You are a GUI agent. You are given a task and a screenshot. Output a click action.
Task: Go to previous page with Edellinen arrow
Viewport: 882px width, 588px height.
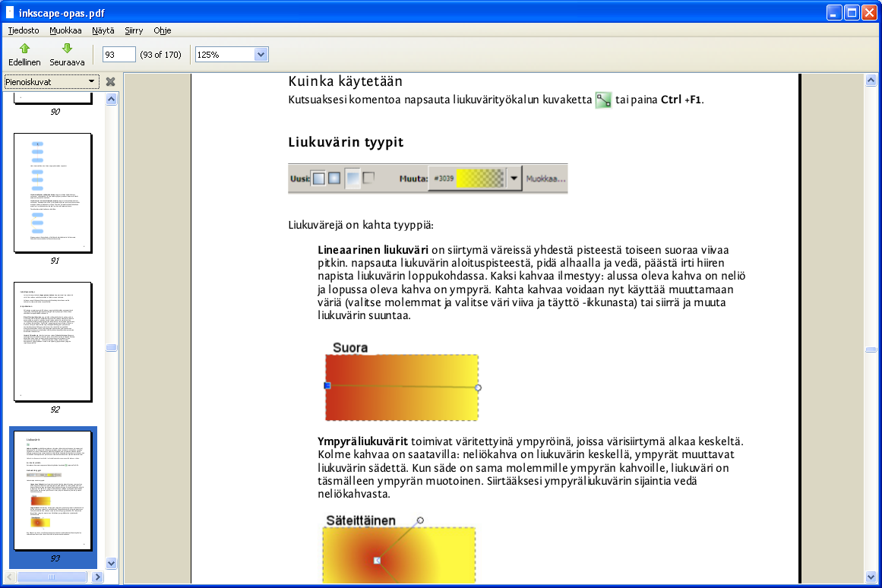pos(24,55)
